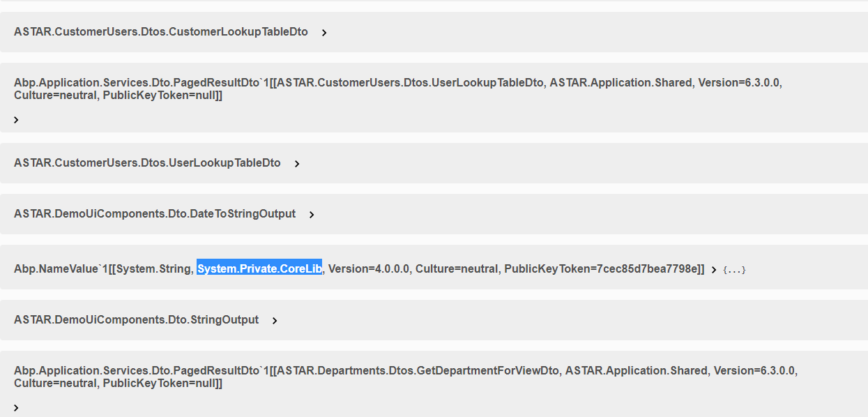This screenshot has width=868, height=417.
Task: Click the chevron beside StringOutput
Action: [275, 319]
